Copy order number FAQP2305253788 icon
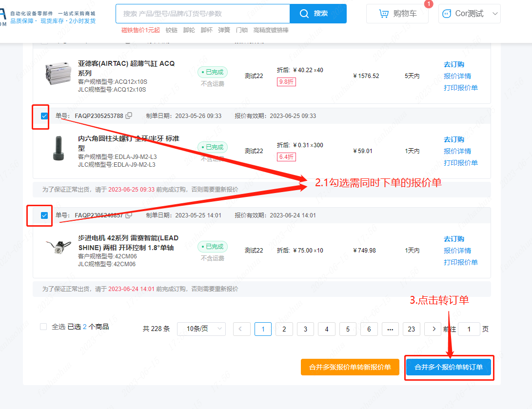Screen dimensions: 532x409 tap(129, 116)
